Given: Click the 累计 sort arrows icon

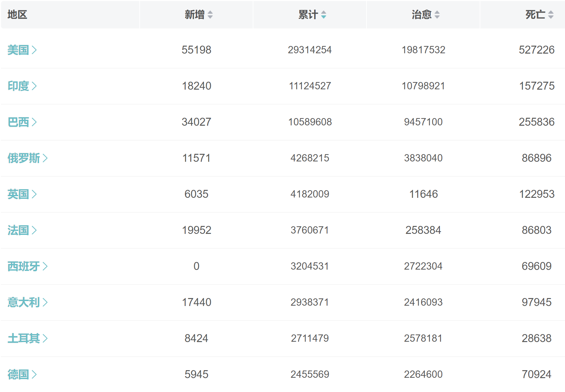Looking at the screenshot, I should 324,15.
